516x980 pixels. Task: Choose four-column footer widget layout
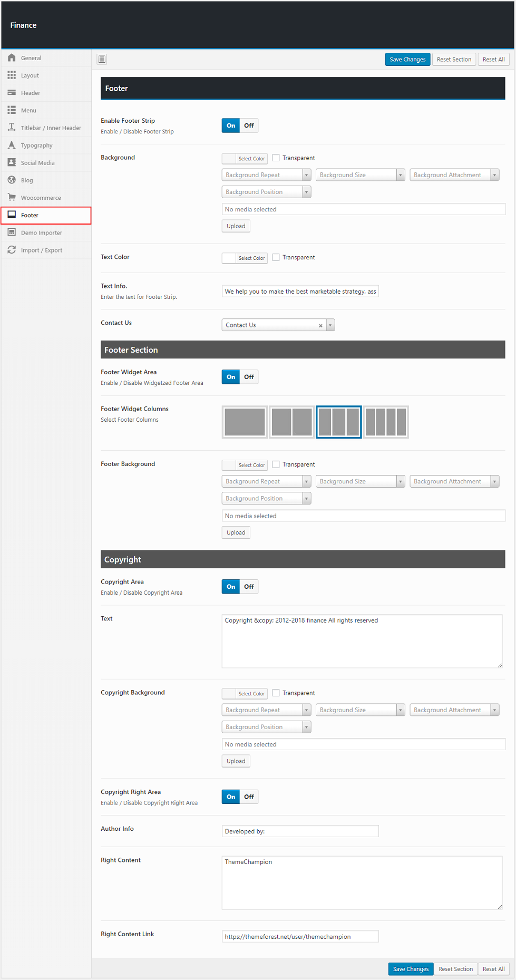(386, 422)
